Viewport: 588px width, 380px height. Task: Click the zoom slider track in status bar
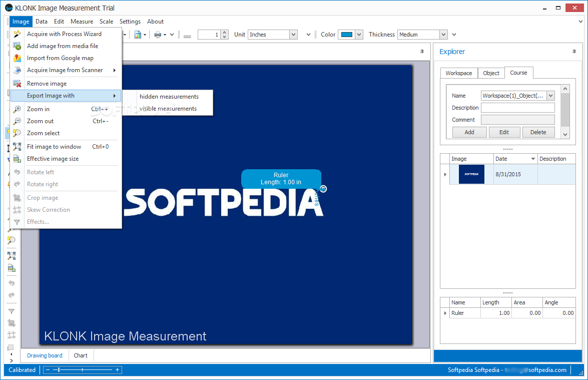(83, 370)
